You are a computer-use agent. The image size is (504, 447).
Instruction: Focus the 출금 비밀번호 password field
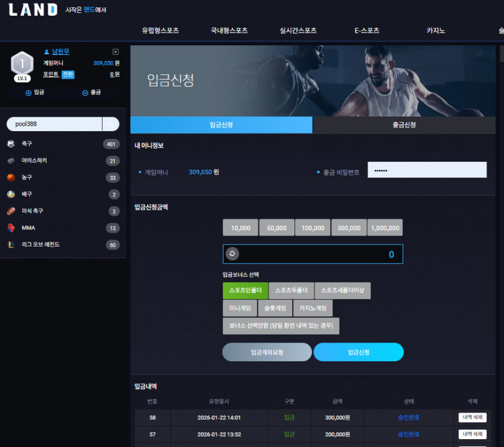pos(427,170)
